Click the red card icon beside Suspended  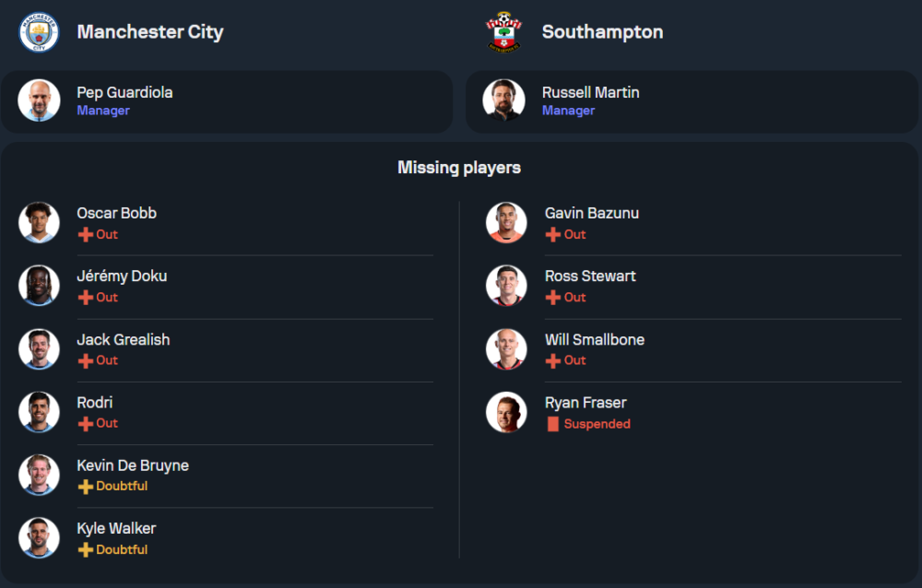point(553,424)
